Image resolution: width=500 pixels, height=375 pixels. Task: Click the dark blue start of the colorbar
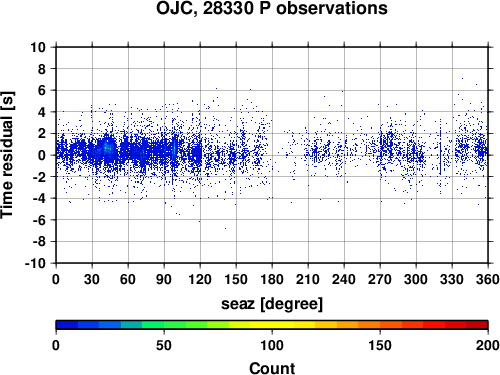pos(67,325)
